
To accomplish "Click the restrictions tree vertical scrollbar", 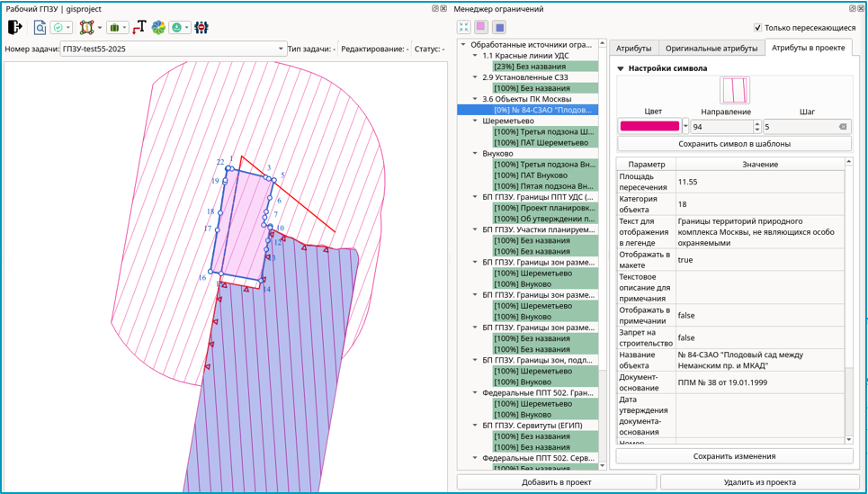I will coord(603,255).
